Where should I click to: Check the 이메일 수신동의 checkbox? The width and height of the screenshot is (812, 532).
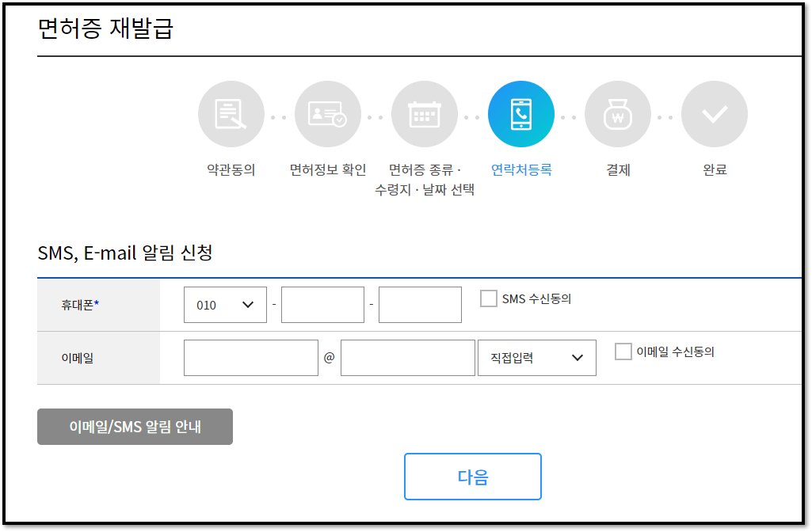click(x=622, y=351)
